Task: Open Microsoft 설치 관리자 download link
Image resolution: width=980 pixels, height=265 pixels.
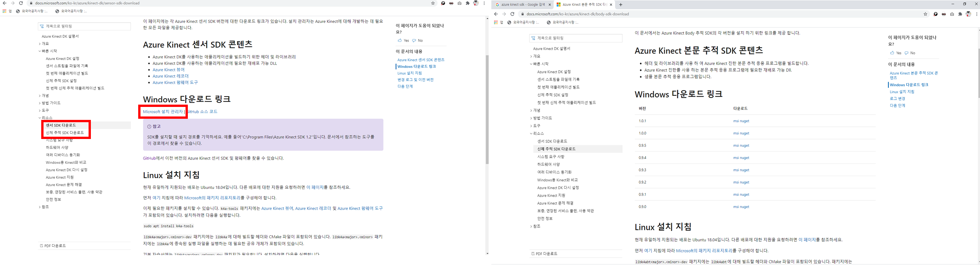Action: coord(163,112)
